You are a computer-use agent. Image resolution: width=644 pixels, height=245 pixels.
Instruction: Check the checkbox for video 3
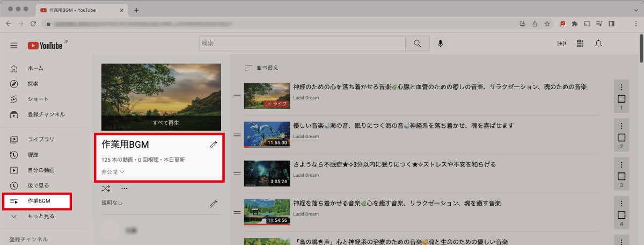[621, 176]
